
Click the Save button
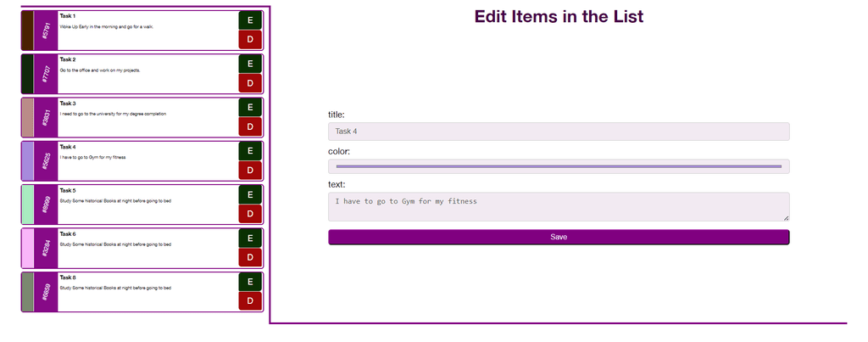coord(559,238)
